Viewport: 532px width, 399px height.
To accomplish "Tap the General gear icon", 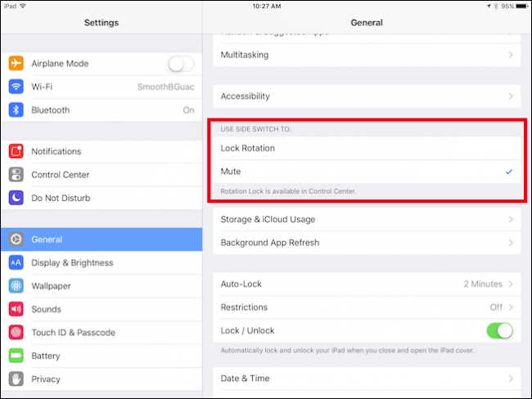I will [x=16, y=240].
